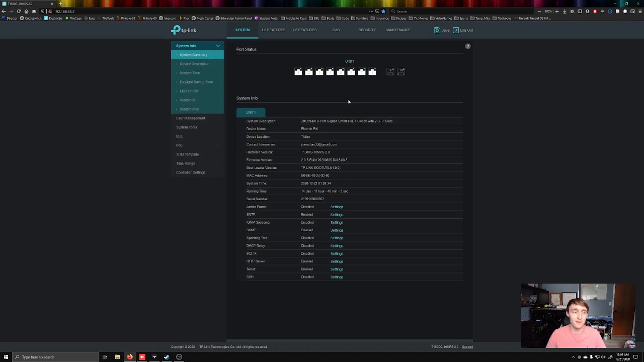This screenshot has width=644, height=362.
Task: Open Device Description page
Action: [195, 64]
